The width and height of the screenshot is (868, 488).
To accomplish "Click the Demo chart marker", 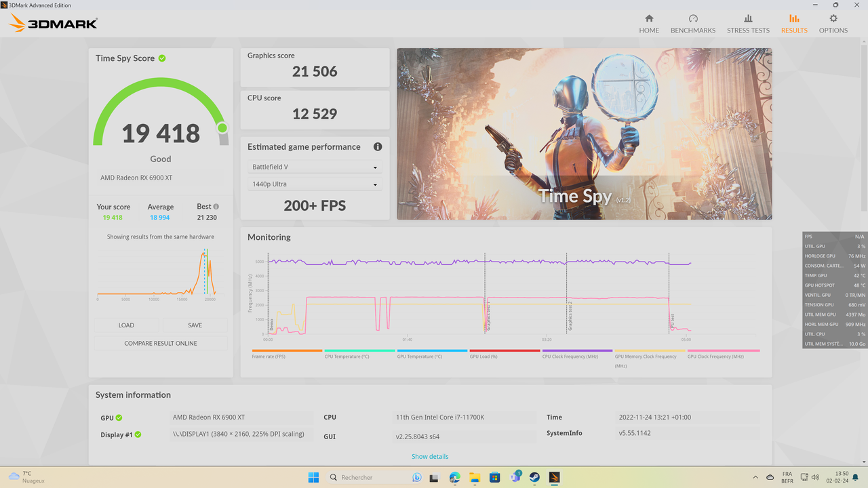I will (x=271, y=324).
